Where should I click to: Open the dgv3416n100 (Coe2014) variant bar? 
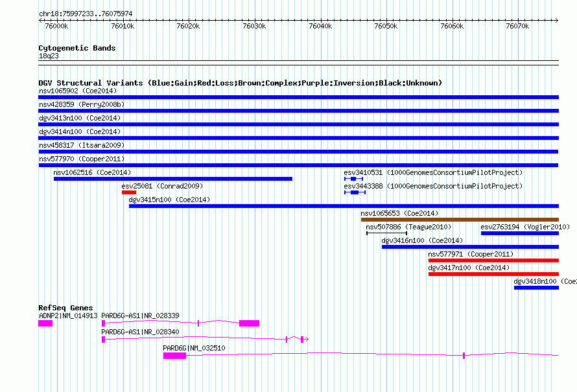pos(470,247)
